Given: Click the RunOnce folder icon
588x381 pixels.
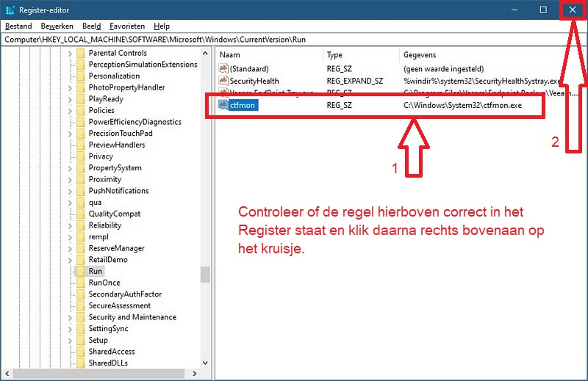Looking at the screenshot, I should click(x=81, y=283).
